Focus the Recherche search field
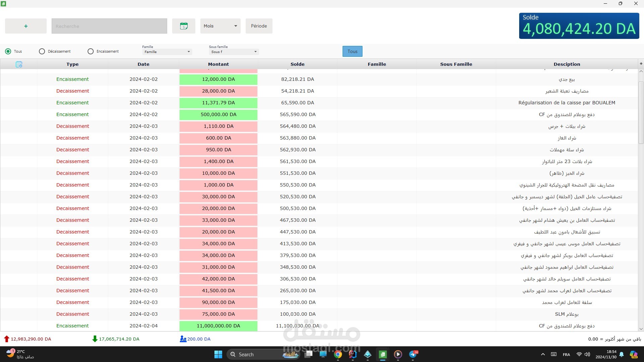This screenshot has width=644, height=362. point(109,26)
